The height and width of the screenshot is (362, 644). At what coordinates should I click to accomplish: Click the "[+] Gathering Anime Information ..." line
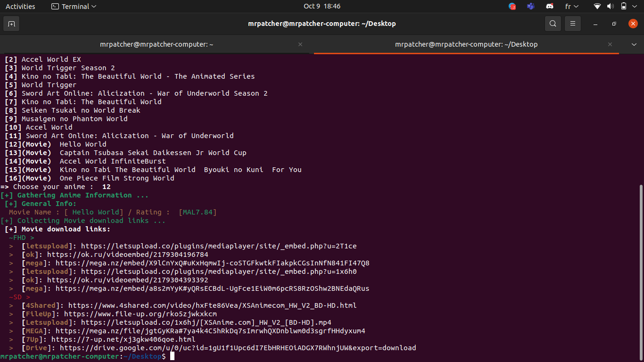click(x=74, y=195)
